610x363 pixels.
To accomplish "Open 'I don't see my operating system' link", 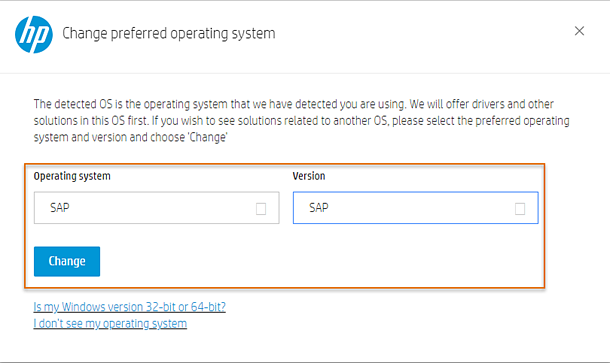I will (110, 324).
